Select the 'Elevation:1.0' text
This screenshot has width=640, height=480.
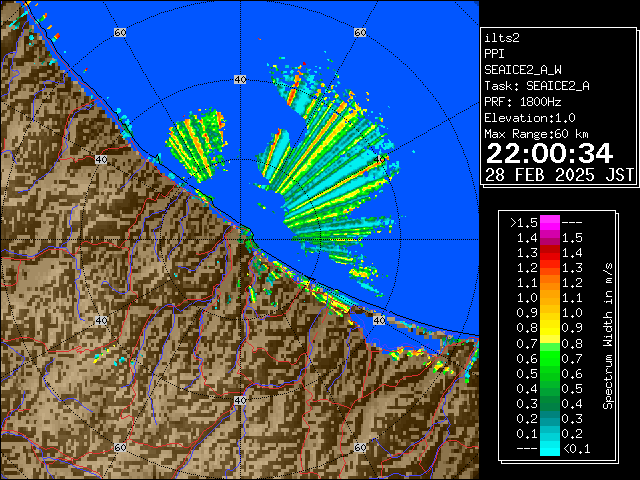530,118
